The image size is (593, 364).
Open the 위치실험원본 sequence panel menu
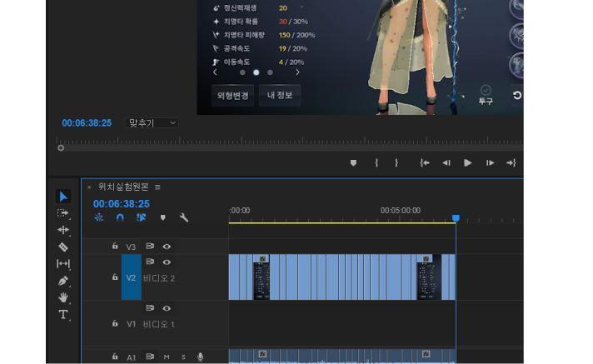tap(157, 187)
